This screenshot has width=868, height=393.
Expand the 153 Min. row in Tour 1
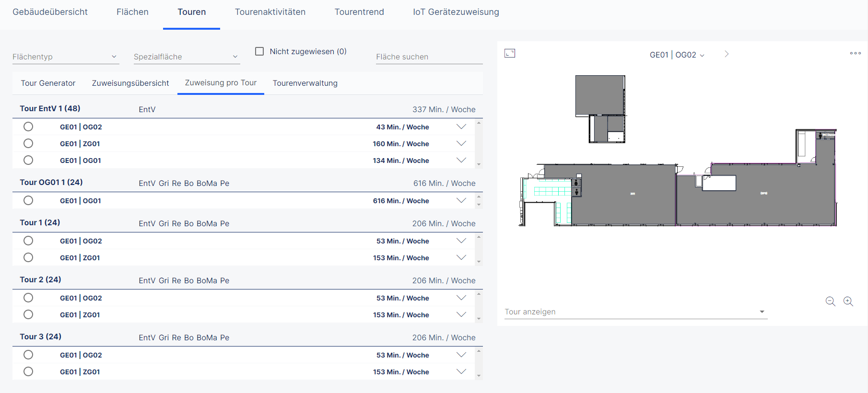point(461,258)
